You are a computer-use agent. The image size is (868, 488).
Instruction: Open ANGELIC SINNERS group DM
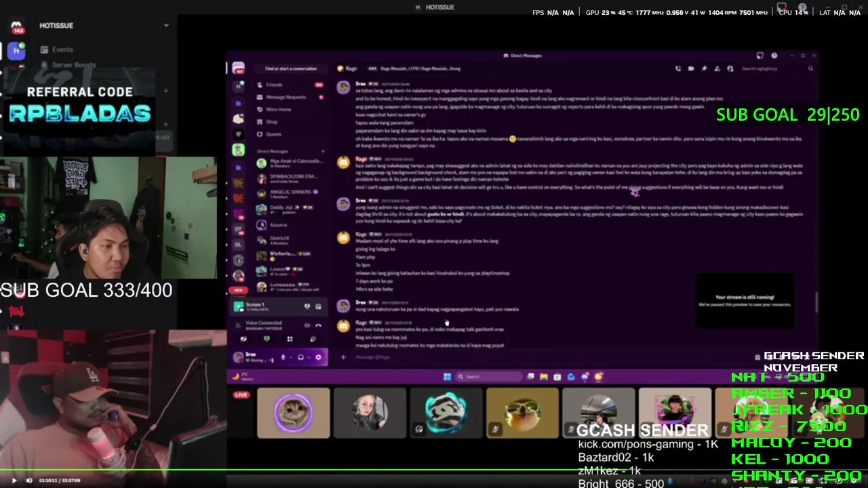click(290, 193)
